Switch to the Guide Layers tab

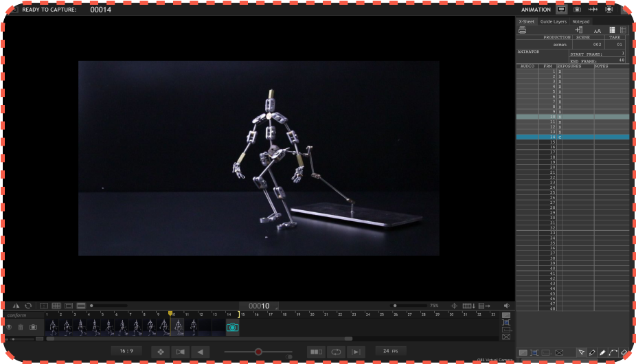point(554,21)
